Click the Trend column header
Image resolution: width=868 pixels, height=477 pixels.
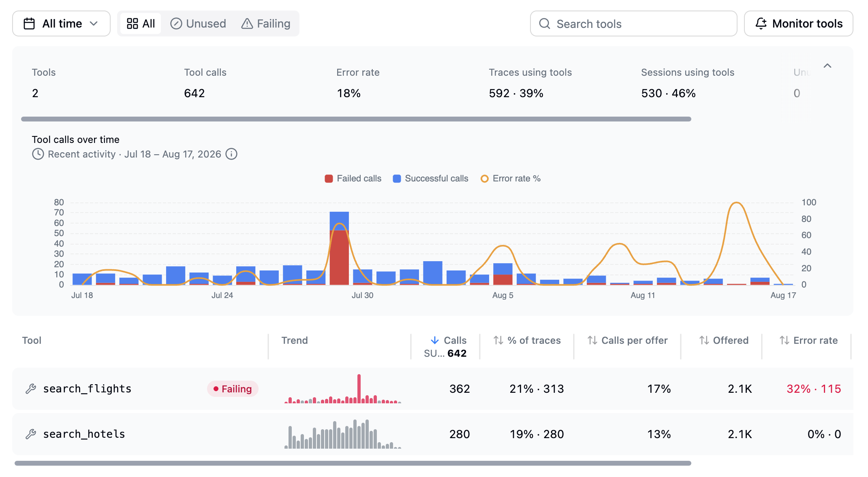295,341
